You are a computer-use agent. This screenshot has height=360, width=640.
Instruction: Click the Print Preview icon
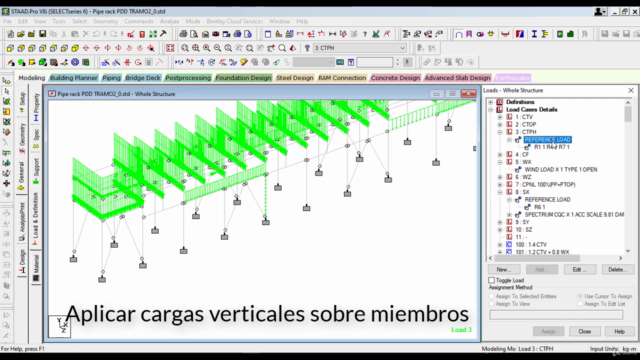coord(194,34)
